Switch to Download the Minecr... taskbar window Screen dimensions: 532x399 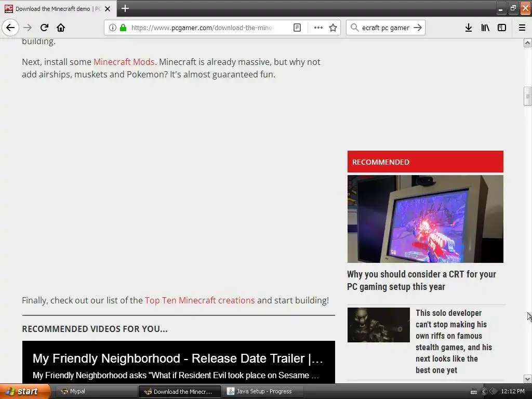coord(179,391)
